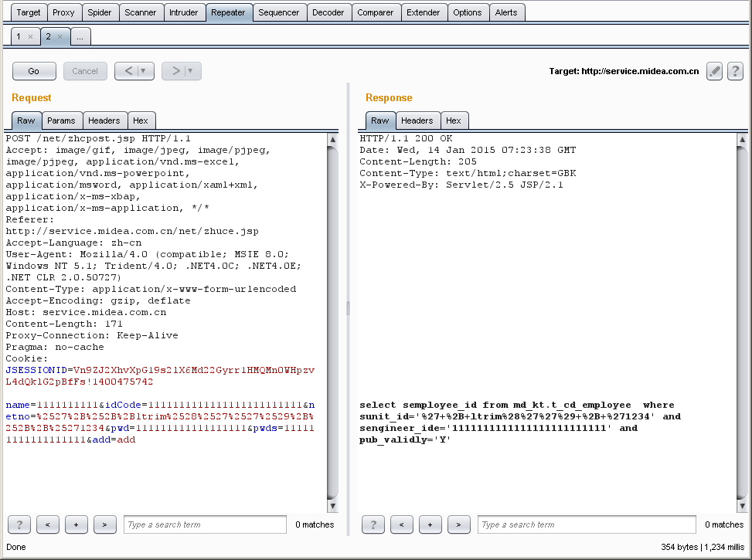The height and width of the screenshot is (560, 752).
Task: Click the Content-Length: 171 header line
Action: tap(64, 324)
